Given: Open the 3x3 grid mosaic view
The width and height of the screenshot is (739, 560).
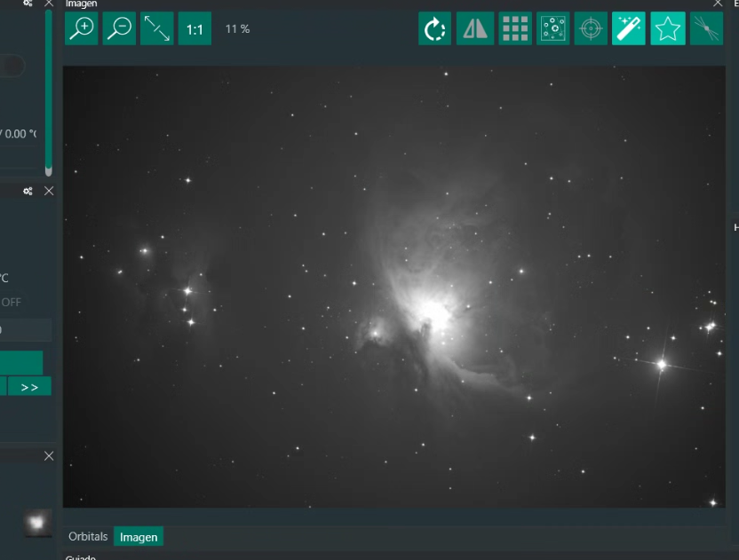Looking at the screenshot, I should [515, 28].
